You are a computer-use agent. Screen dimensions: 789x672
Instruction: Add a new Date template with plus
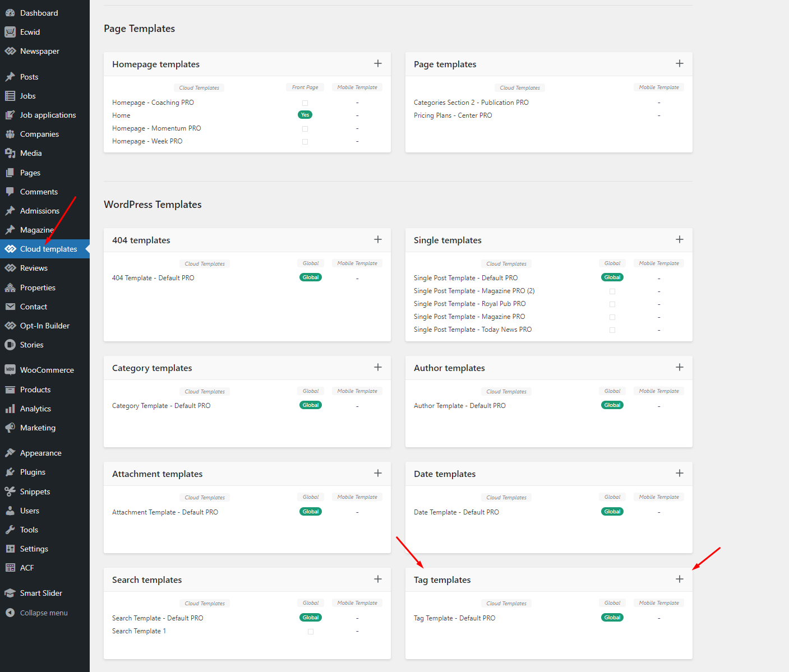[x=680, y=473]
